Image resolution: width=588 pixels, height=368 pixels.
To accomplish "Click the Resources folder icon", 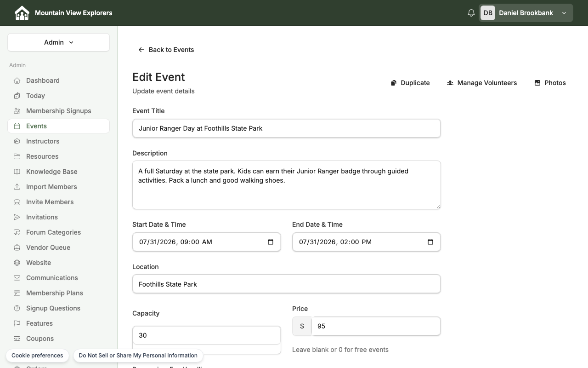I will click(17, 156).
